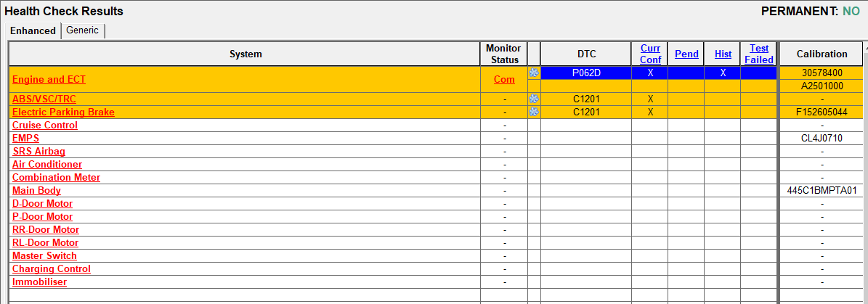868x304 pixels.
Task: Open the Electric Parking Brake link
Action: tap(63, 112)
